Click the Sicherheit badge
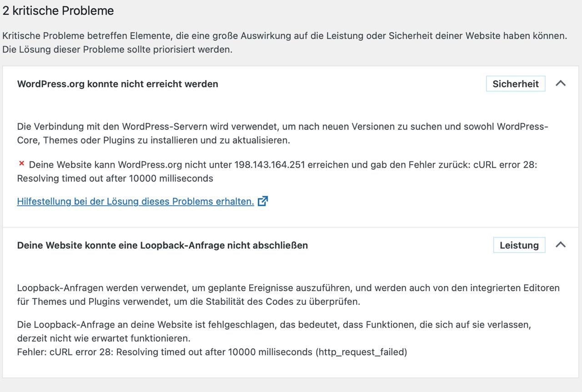 (515, 84)
